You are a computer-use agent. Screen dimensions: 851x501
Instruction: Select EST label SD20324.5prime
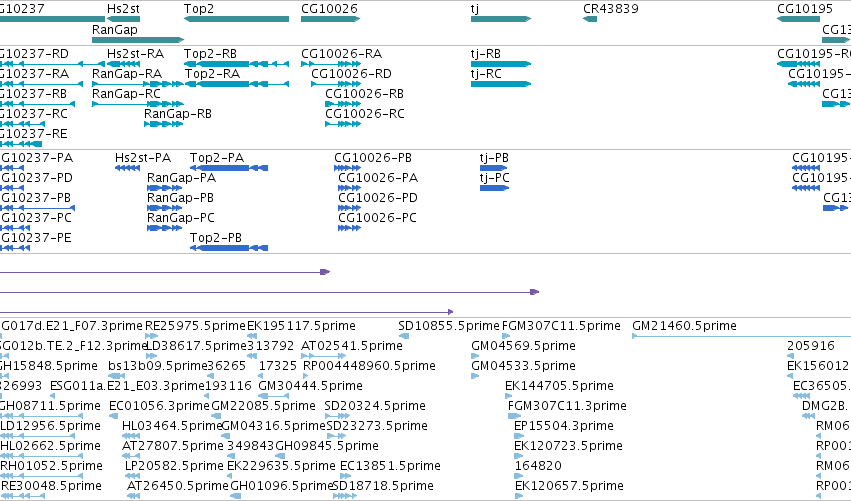coord(374,406)
